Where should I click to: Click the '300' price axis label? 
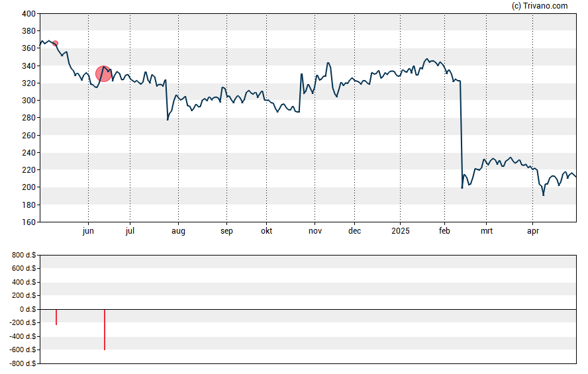click(29, 101)
